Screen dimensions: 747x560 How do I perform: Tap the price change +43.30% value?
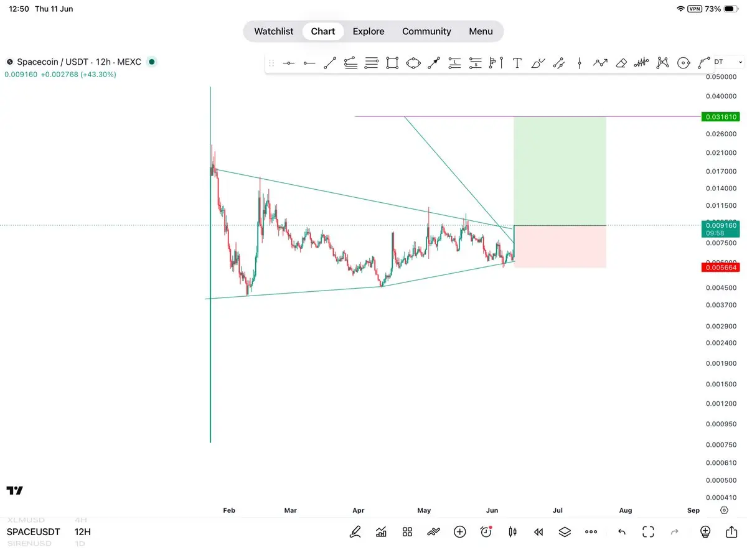click(98, 75)
